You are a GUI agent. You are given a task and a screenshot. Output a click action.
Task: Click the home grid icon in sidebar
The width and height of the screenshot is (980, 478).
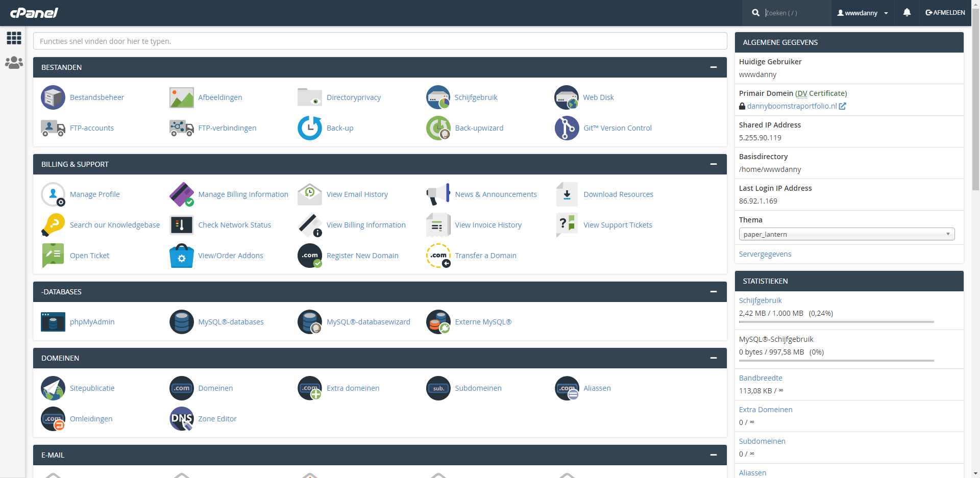click(14, 38)
